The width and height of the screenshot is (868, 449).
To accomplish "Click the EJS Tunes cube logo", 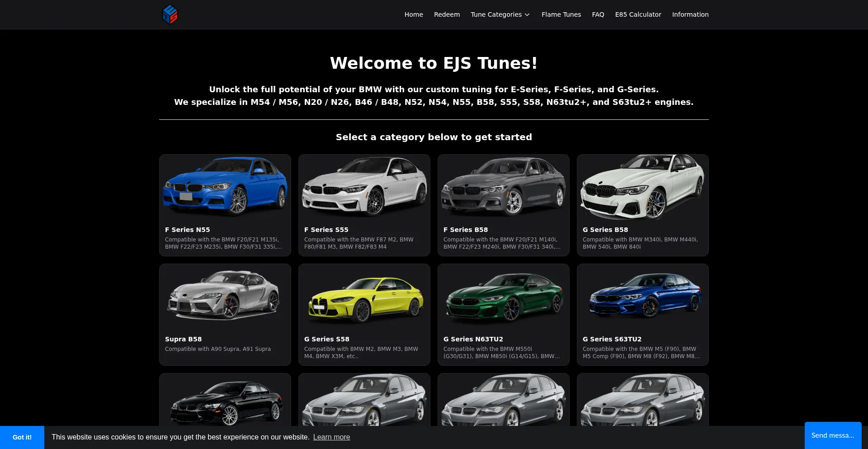I will tap(170, 14).
